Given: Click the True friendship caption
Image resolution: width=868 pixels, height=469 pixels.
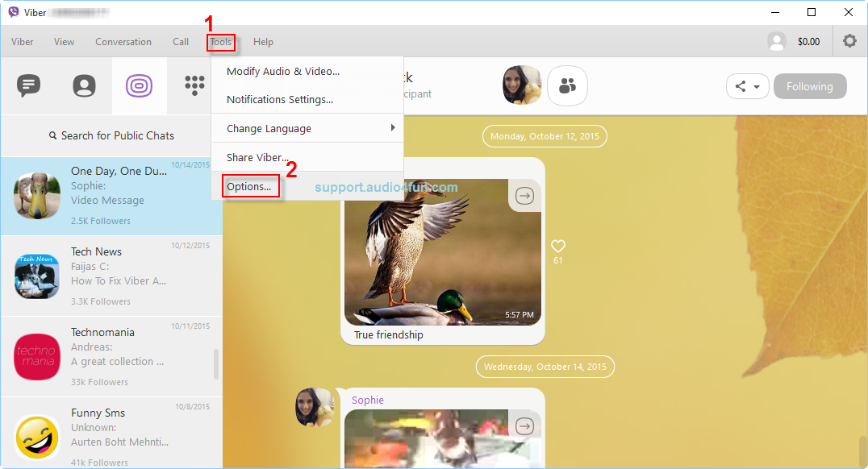Looking at the screenshot, I should (x=389, y=334).
